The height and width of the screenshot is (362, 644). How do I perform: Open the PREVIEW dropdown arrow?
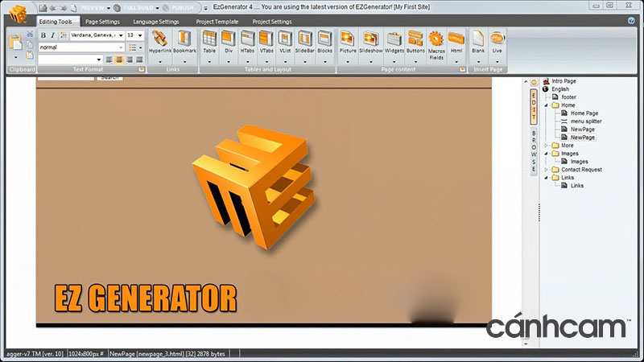click(109, 8)
